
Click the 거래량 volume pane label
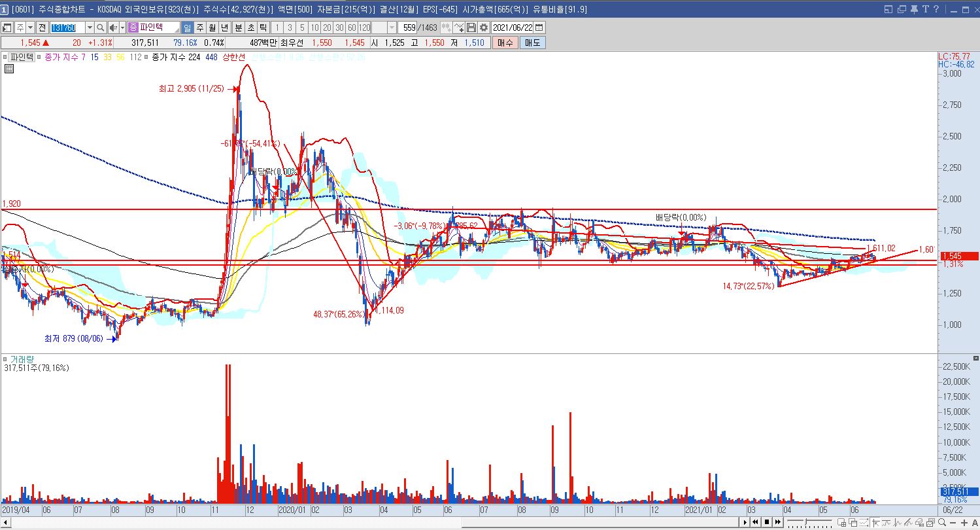pos(22,359)
